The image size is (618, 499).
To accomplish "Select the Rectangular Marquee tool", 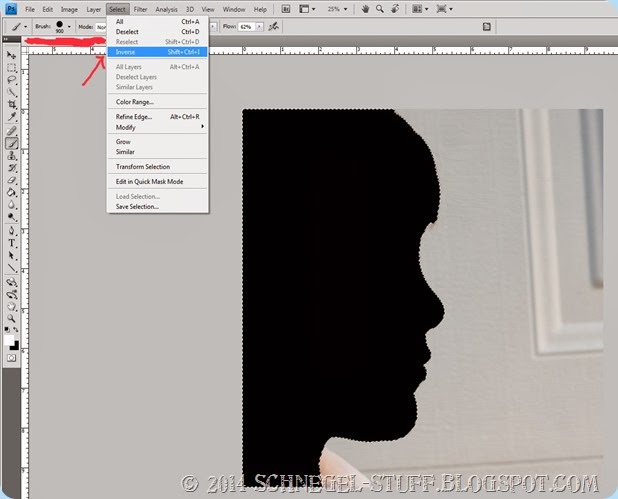I will [12, 67].
